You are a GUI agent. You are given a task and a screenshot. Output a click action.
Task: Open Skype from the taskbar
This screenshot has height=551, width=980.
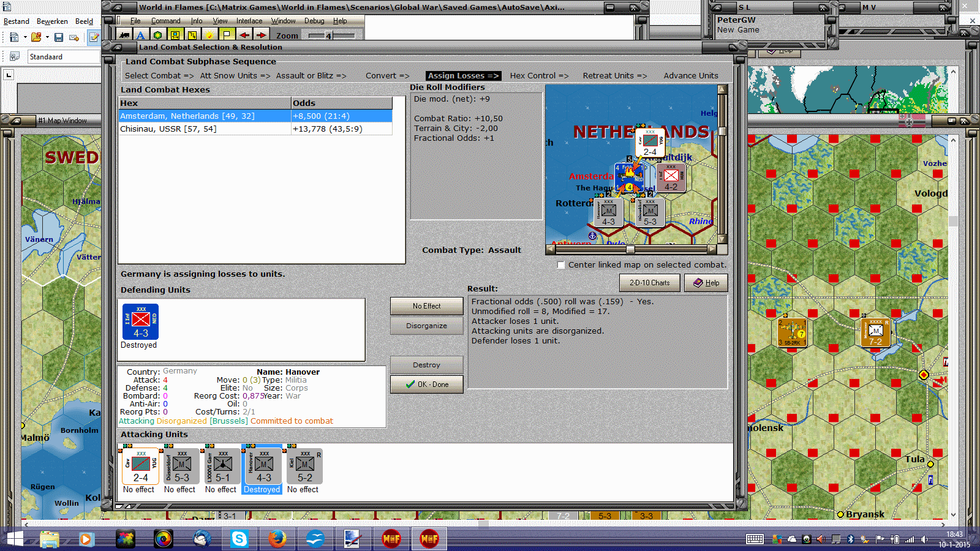pyautogui.click(x=239, y=539)
